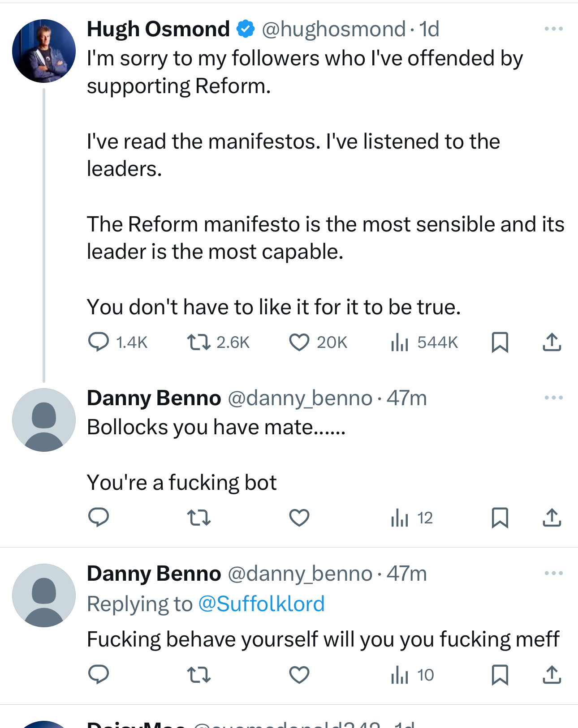
Task: Retweet Hugh Osmond's post
Action: (198, 343)
